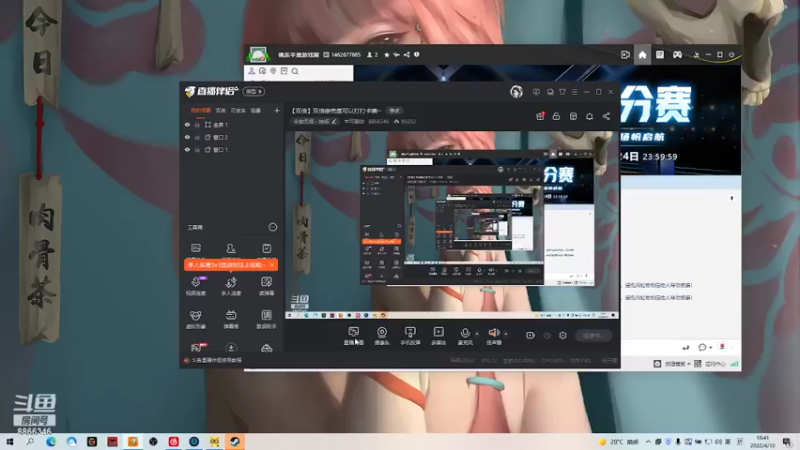Open 数据助手 data assistant tool
Viewport: 800px width, 450px height.
266,319
